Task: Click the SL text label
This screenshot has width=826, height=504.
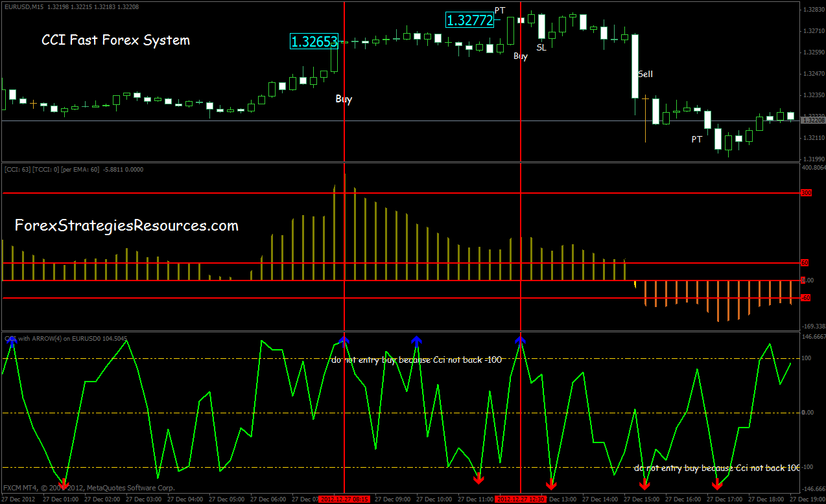Action: (x=541, y=47)
